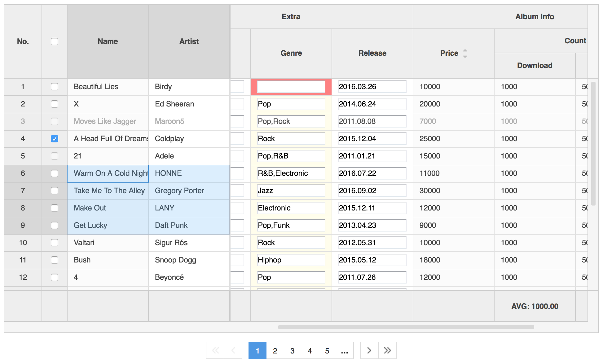The height and width of the screenshot is (364, 603).
Task: Check the Beautiful Lies row checkbox
Action: 55,87
